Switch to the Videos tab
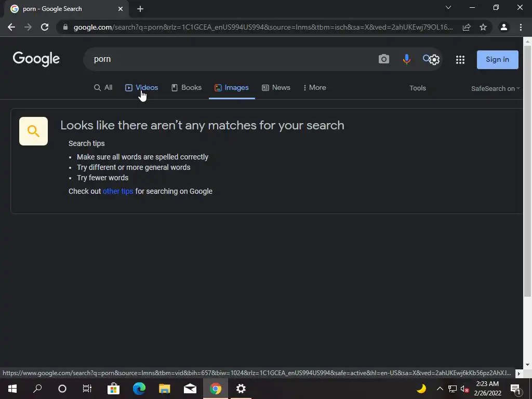 [141, 87]
